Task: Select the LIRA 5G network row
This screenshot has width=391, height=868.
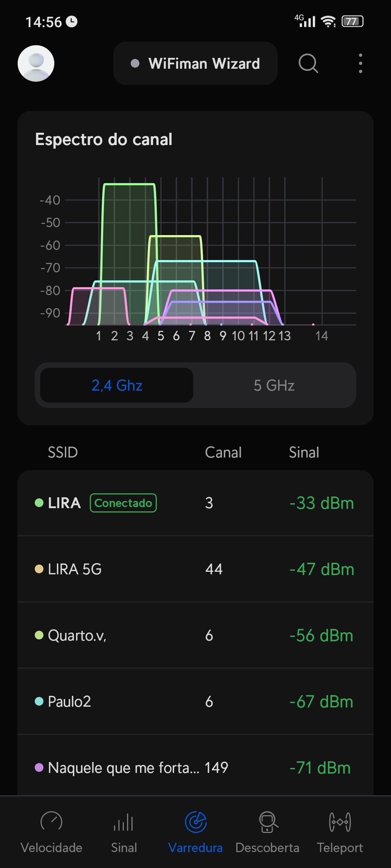Action: (195, 569)
